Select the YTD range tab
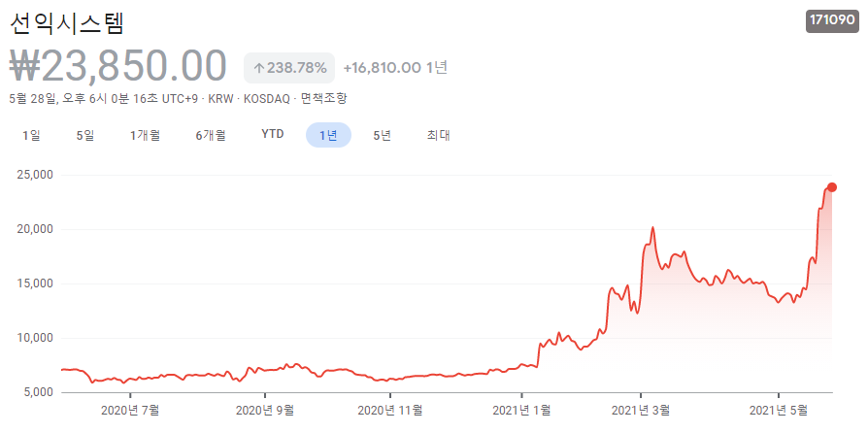Image resolution: width=868 pixels, height=433 pixels. 273,135
